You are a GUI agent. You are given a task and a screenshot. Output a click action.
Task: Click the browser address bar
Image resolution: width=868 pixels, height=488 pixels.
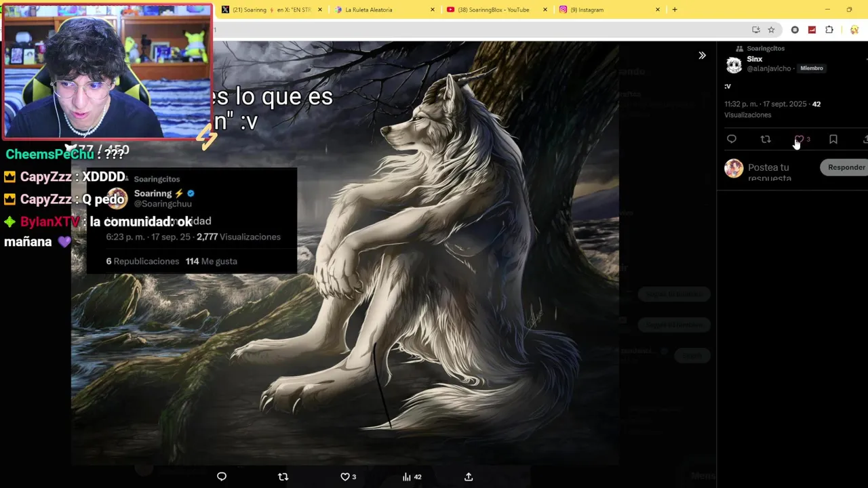click(475, 30)
